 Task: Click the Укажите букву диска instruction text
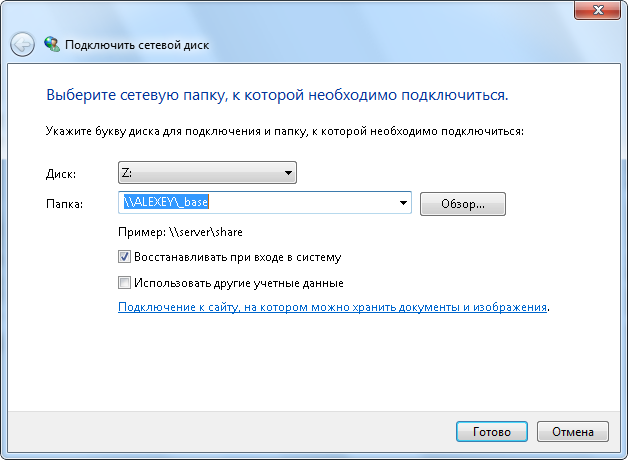285,131
